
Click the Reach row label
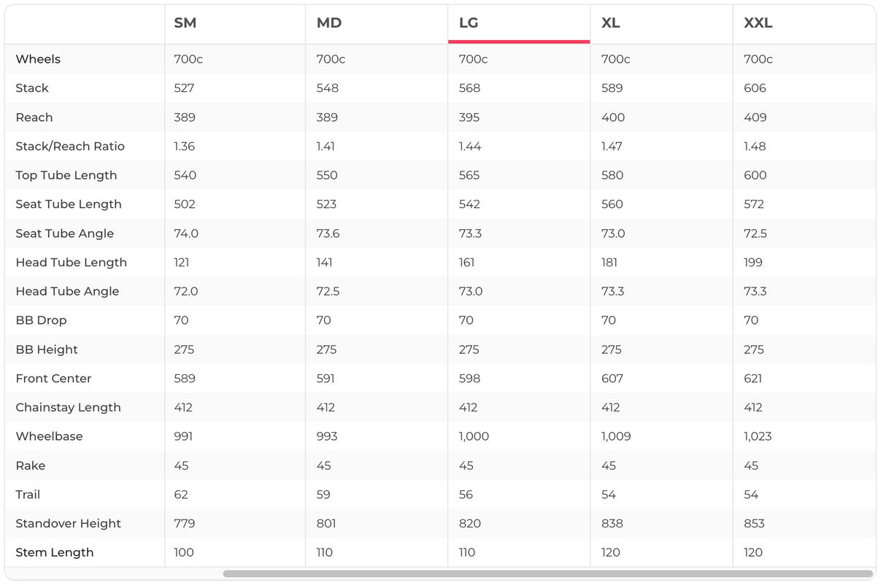point(34,117)
